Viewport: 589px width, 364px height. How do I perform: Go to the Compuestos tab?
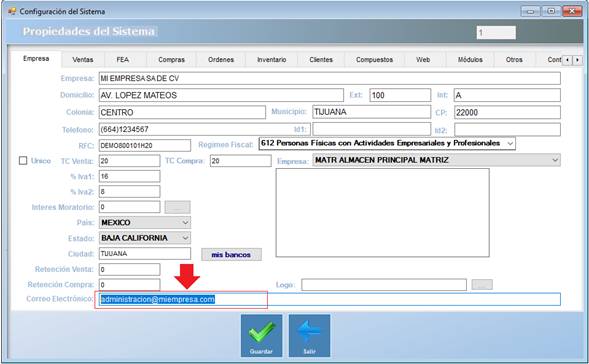coord(375,60)
